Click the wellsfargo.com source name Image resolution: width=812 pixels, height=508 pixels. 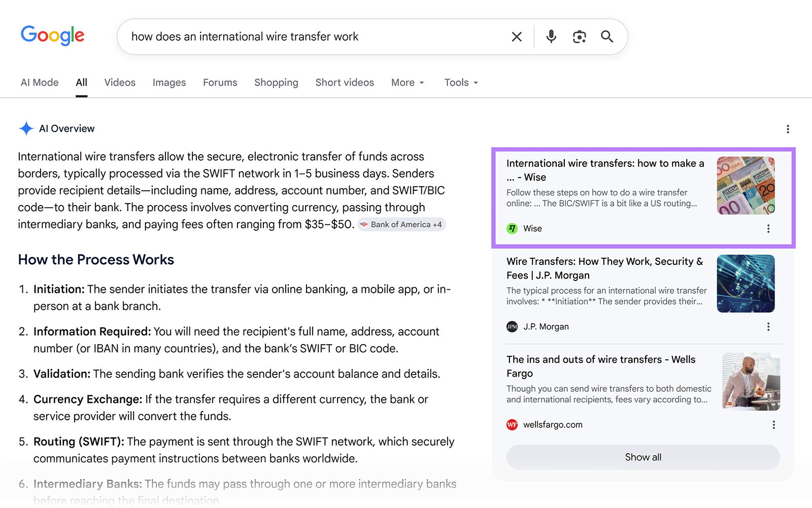pos(553,425)
